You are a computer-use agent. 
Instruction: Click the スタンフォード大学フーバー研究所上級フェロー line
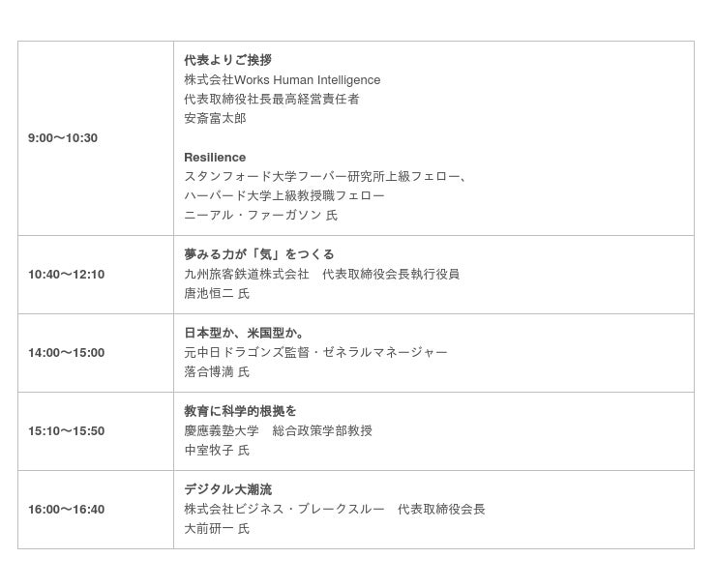pos(326,176)
